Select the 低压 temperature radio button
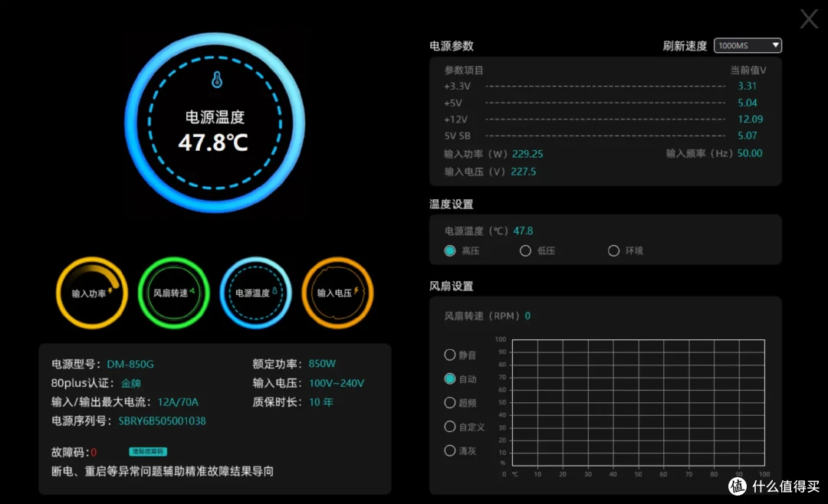The width and height of the screenshot is (828, 504). click(x=525, y=250)
